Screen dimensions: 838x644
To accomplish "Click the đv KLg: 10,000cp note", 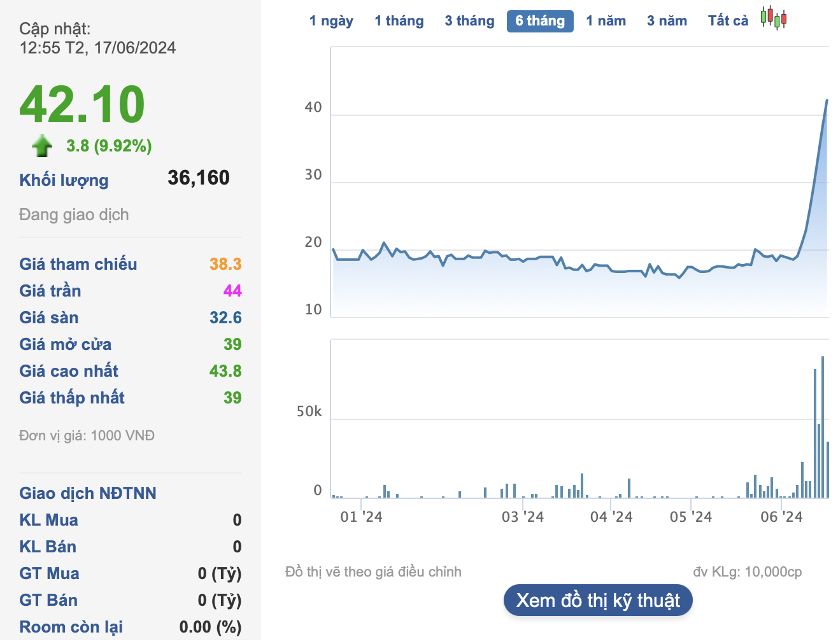I will coord(748,572).
